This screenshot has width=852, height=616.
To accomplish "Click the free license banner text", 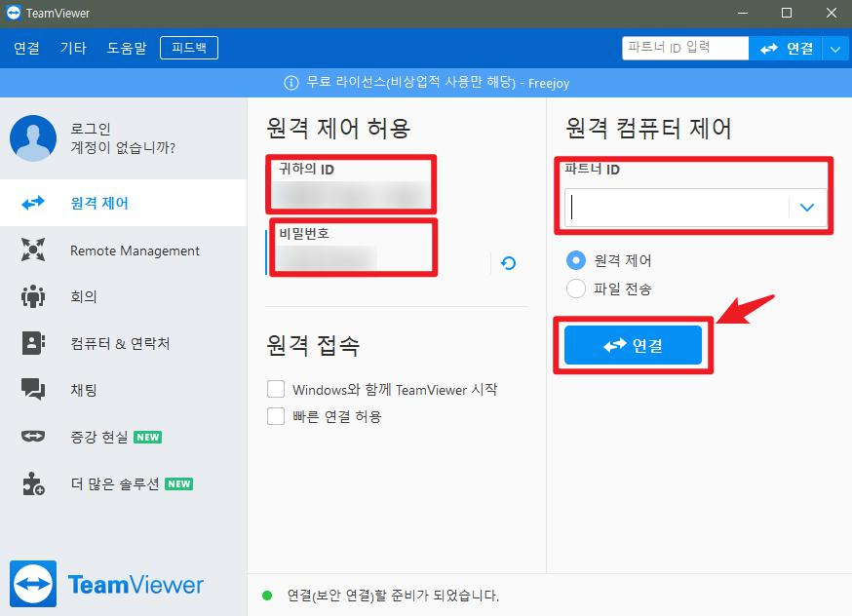I will (438, 83).
